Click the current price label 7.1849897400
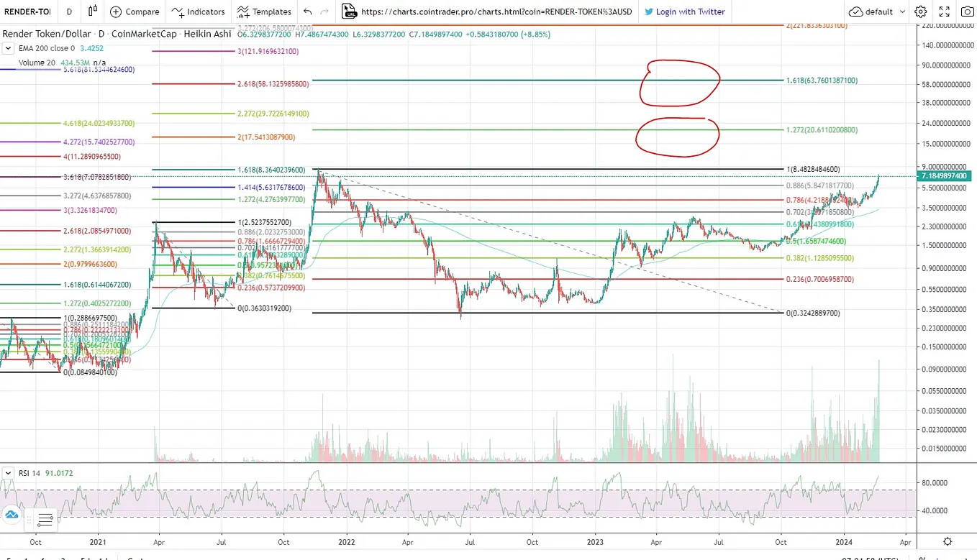This screenshot has height=560, width=977. coord(945,175)
